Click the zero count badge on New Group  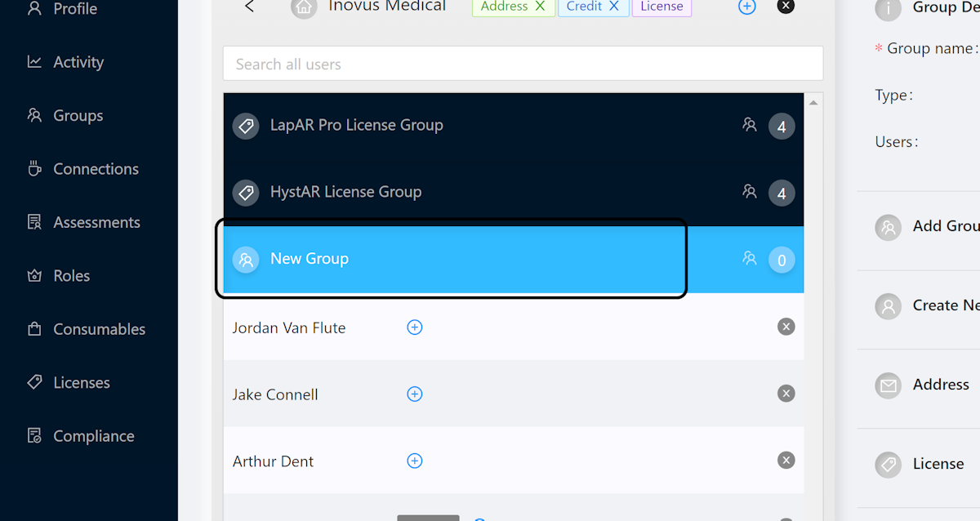(782, 260)
